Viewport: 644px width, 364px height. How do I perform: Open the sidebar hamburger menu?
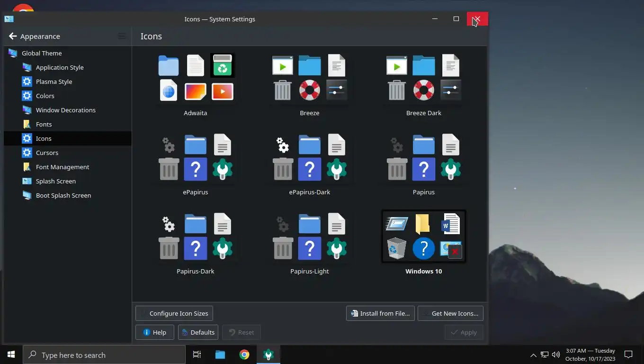(122, 36)
